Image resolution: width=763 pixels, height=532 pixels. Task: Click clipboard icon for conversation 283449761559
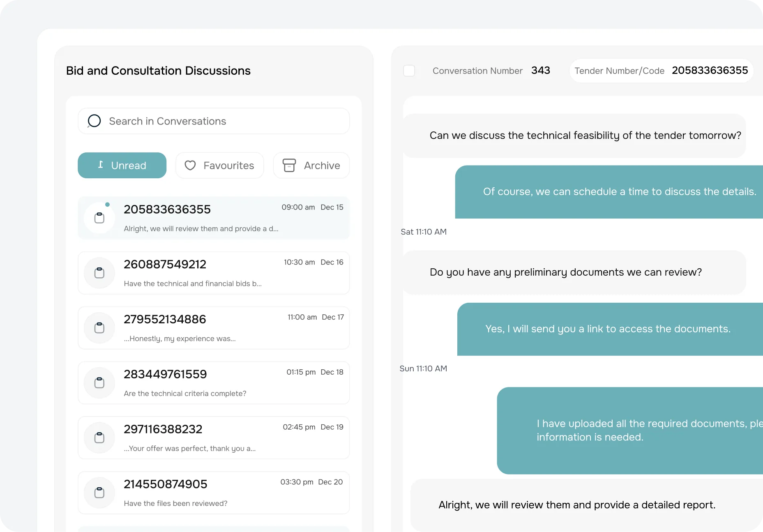tap(99, 383)
